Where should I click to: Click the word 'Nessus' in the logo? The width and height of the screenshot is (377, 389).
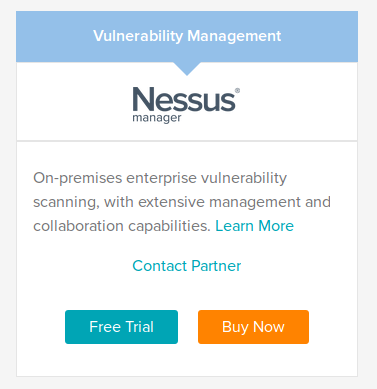[x=184, y=99]
